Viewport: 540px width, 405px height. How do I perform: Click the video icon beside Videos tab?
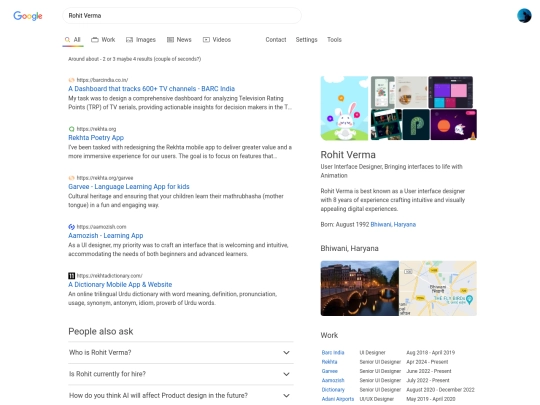click(206, 40)
